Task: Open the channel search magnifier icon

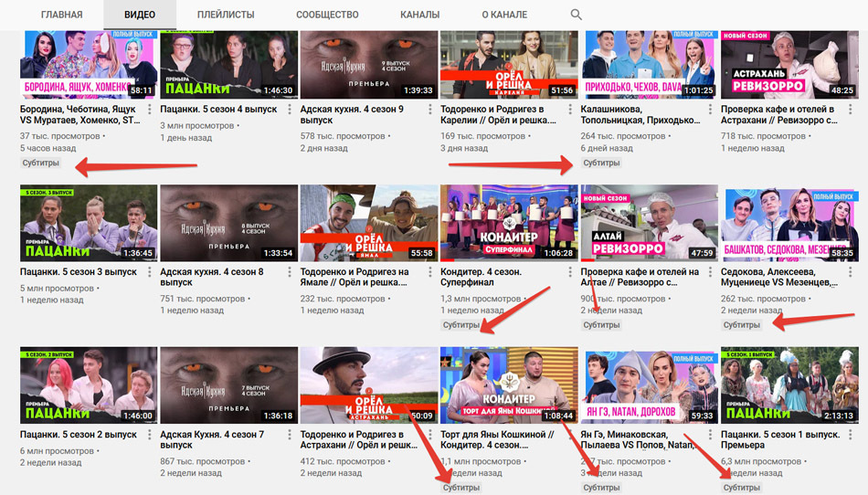Action: point(576,15)
